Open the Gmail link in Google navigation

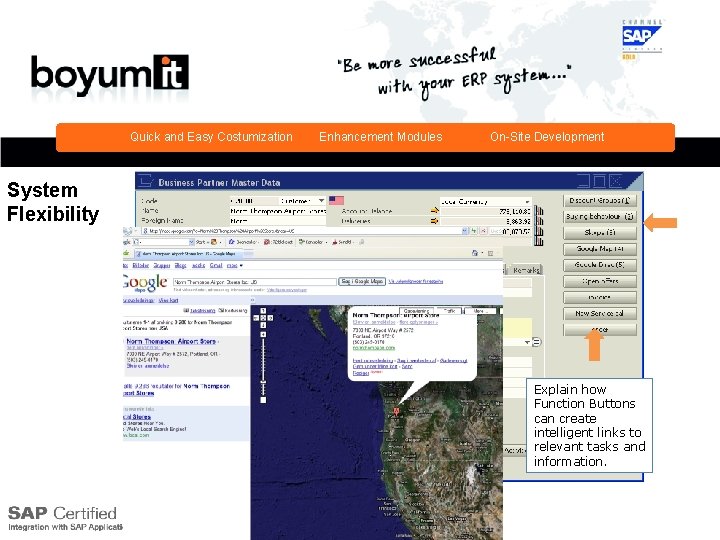[216, 265]
